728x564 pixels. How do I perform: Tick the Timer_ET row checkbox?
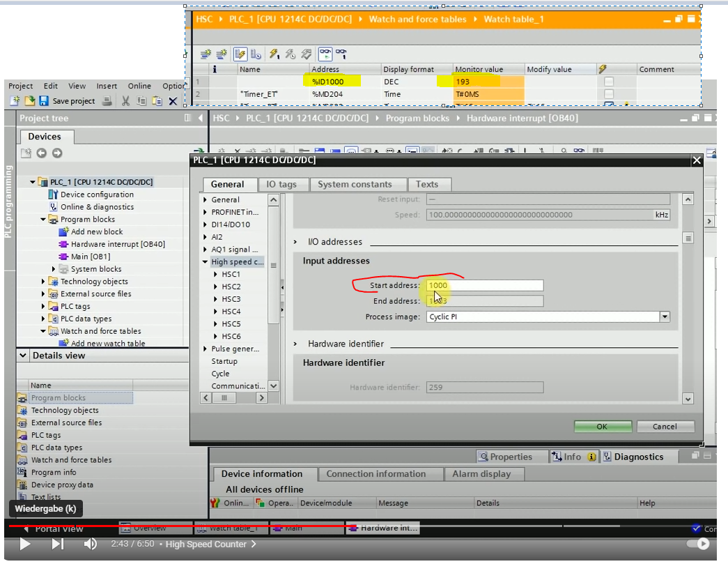[x=608, y=94]
